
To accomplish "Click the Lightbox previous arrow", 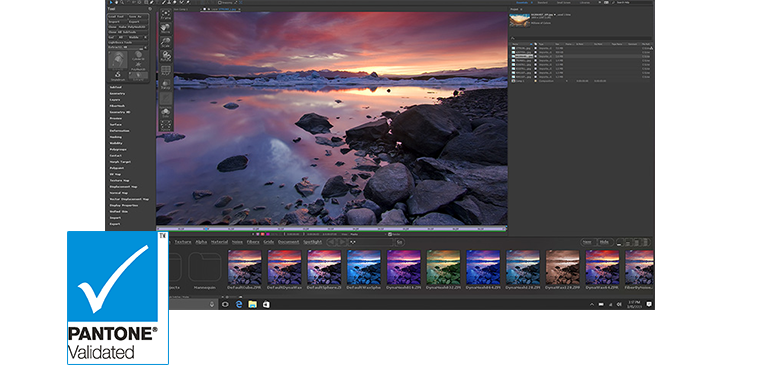I will click(x=331, y=241).
